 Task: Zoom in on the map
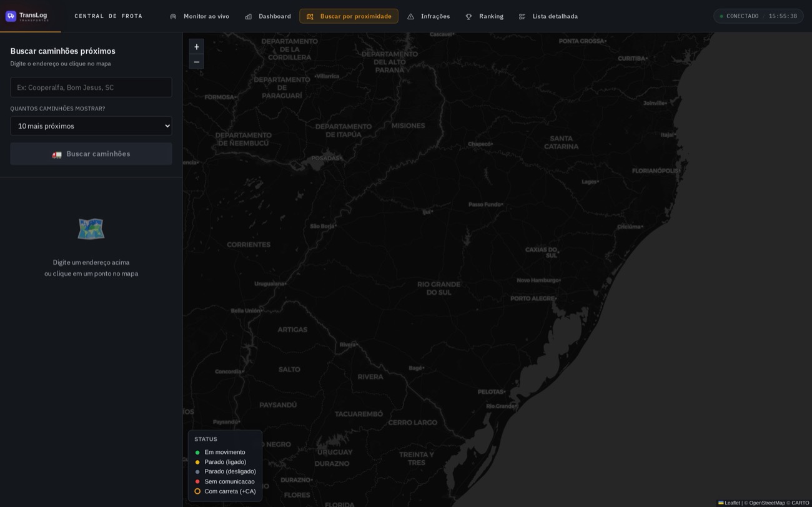point(197,47)
